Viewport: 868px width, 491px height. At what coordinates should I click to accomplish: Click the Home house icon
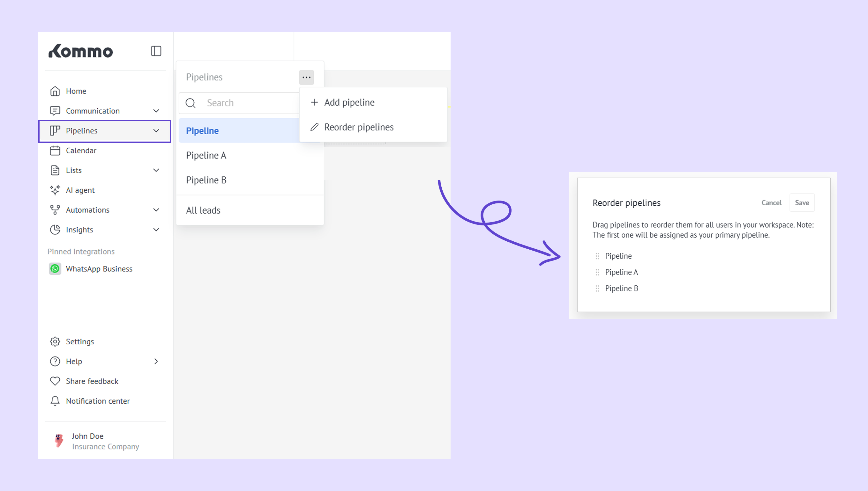coord(55,91)
